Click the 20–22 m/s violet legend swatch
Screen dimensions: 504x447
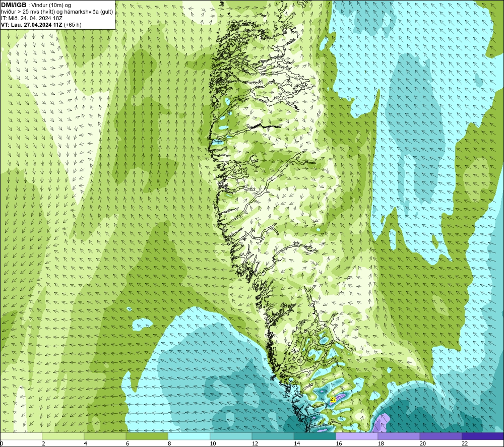[440, 436]
